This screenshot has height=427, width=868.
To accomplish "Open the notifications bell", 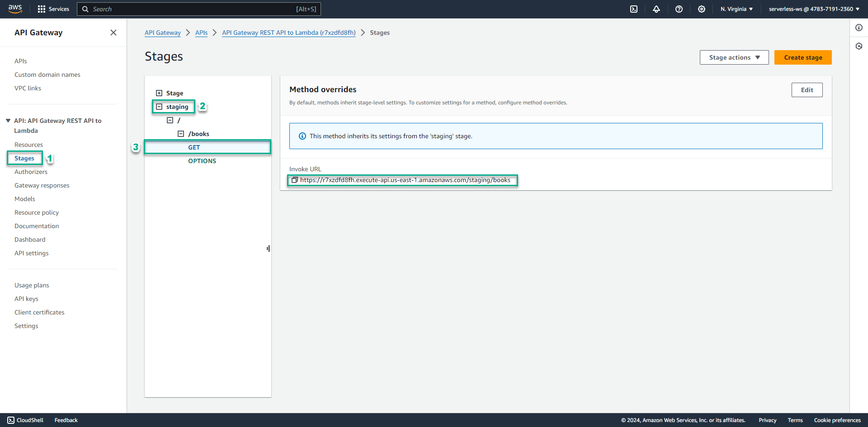I will tap(656, 9).
